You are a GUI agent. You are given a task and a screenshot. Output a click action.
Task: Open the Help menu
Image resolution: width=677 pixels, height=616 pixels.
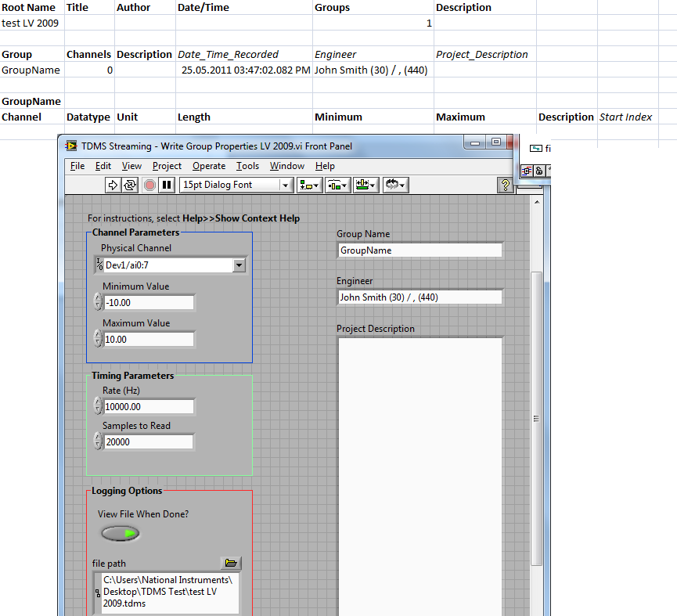(325, 166)
